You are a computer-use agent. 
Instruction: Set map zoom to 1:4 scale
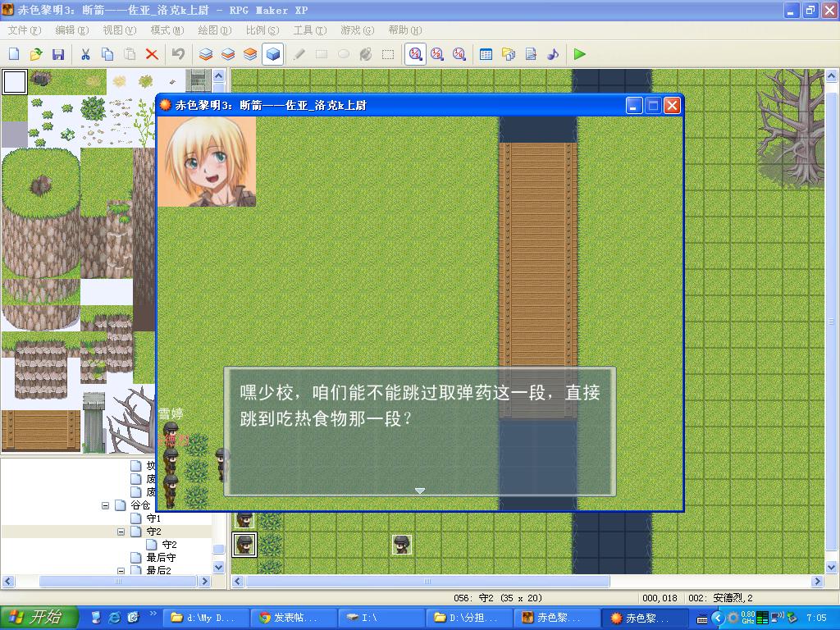click(x=459, y=54)
